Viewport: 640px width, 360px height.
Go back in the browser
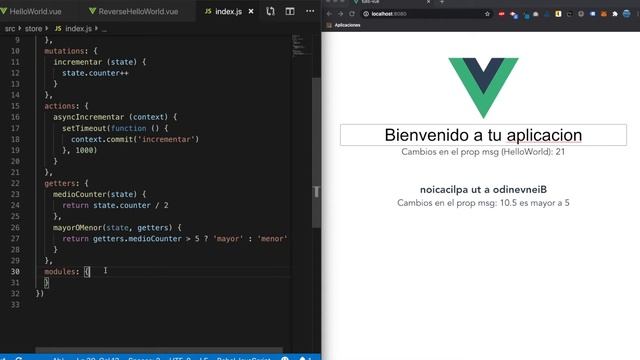coord(329,14)
